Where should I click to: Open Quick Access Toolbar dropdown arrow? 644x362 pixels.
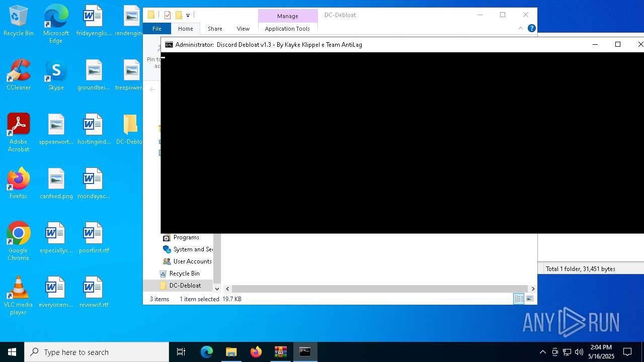click(x=188, y=15)
